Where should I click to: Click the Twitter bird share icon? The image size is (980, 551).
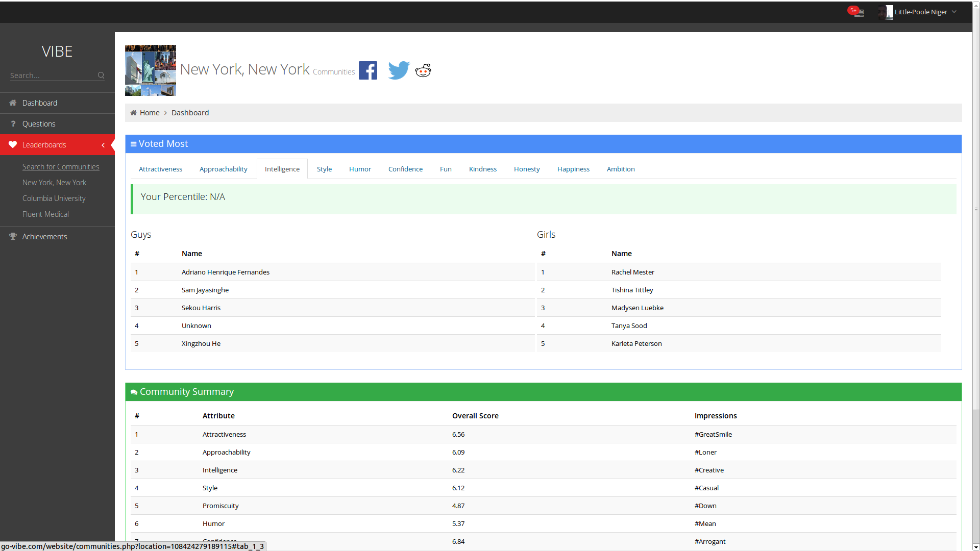point(399,70)
